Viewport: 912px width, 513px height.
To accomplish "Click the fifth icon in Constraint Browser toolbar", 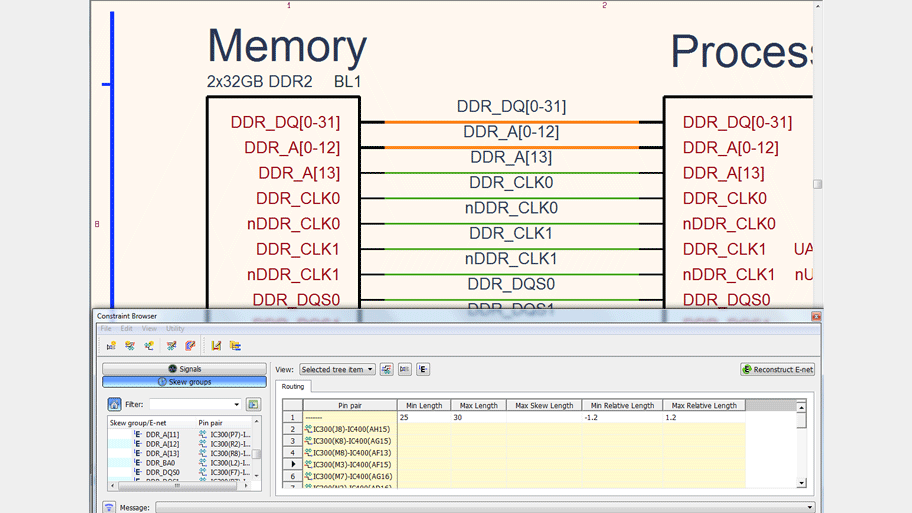I will 190,346.
